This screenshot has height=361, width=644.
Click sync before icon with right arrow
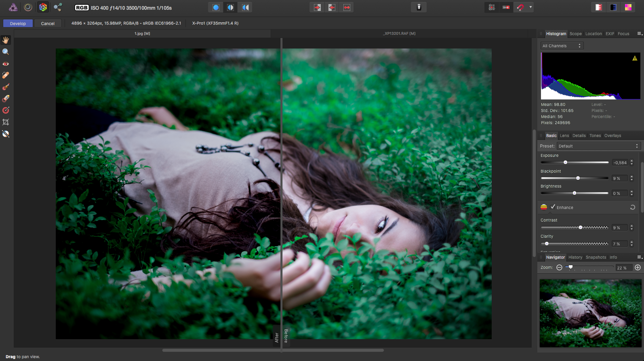tap(317, 7)
